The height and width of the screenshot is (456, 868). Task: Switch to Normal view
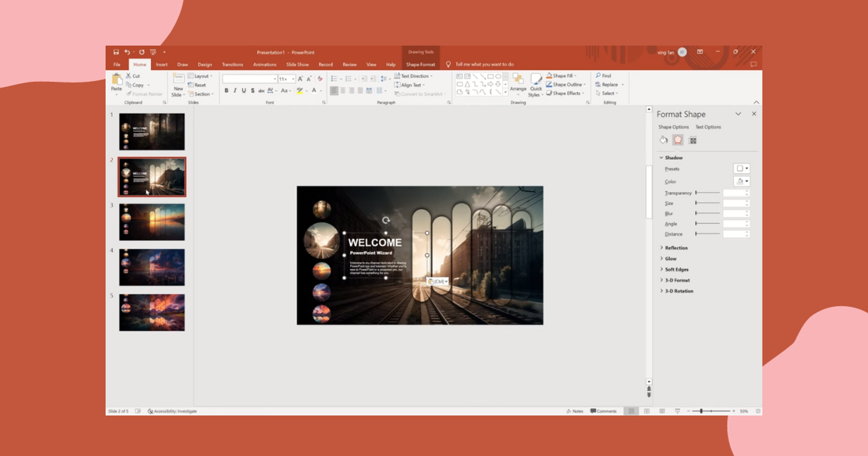pos(631,411)
